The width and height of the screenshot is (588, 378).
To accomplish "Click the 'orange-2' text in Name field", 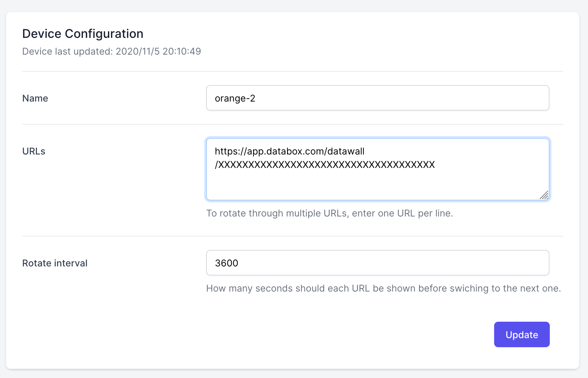I will 235,98.
